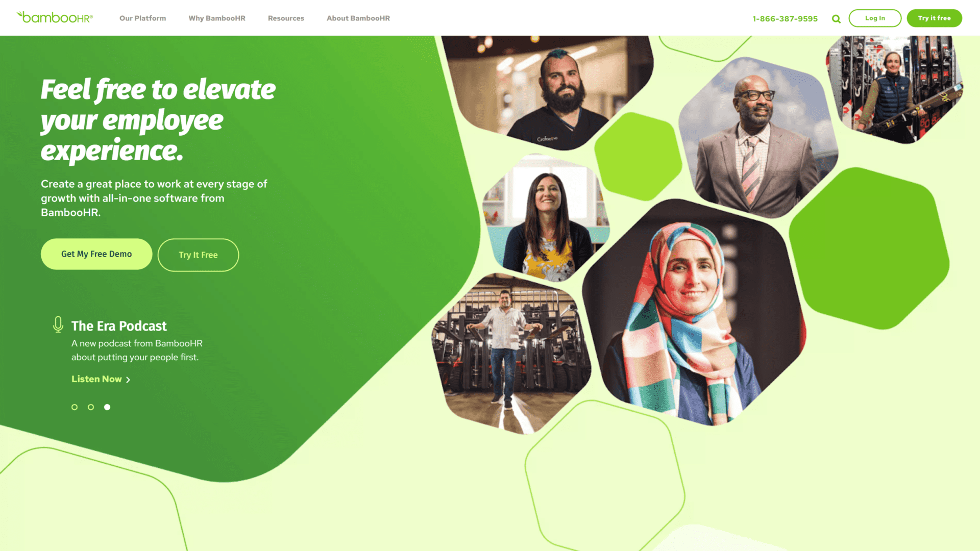Expand the Why BambooHR navigation menu
This screenshot has height=551, width=980.
click(217, 18)
